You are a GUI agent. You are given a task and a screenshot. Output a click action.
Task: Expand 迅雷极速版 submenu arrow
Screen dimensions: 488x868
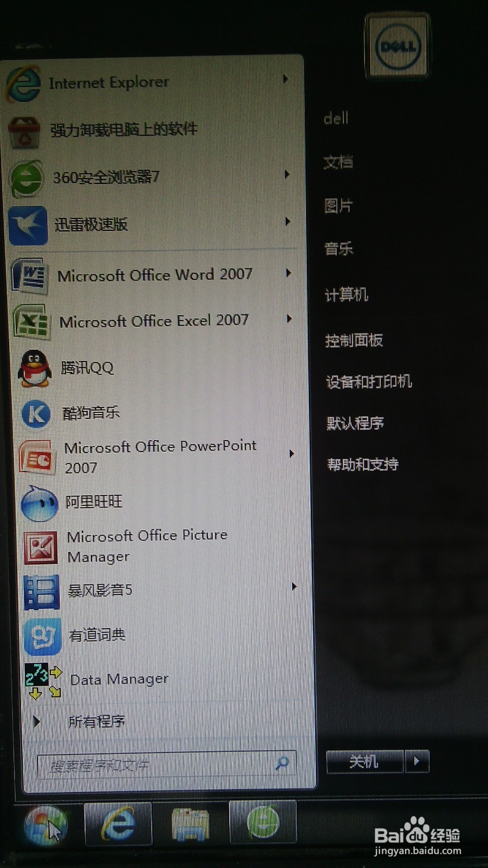click(x=288, y=221)
